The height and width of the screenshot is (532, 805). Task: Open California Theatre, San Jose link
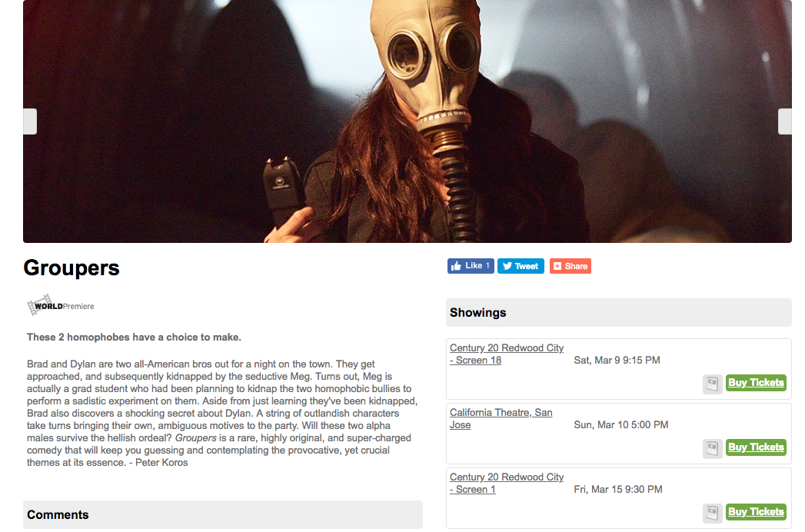[x=501, y=418]
